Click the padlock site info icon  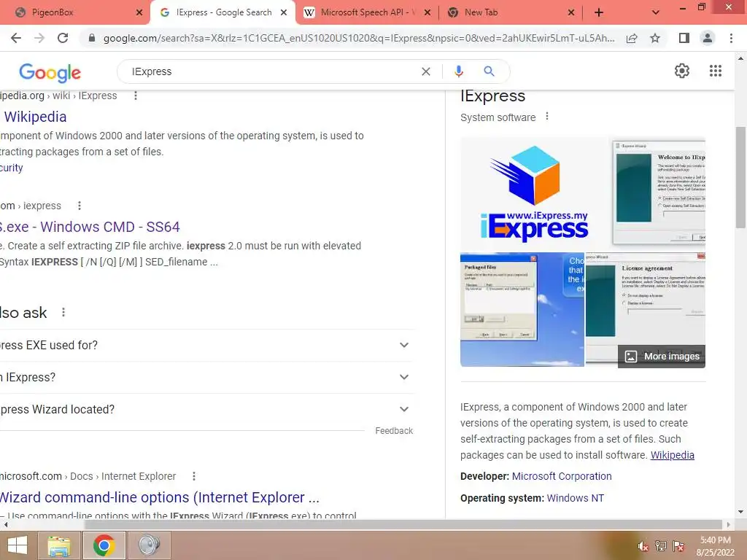[x=92, y=38]
